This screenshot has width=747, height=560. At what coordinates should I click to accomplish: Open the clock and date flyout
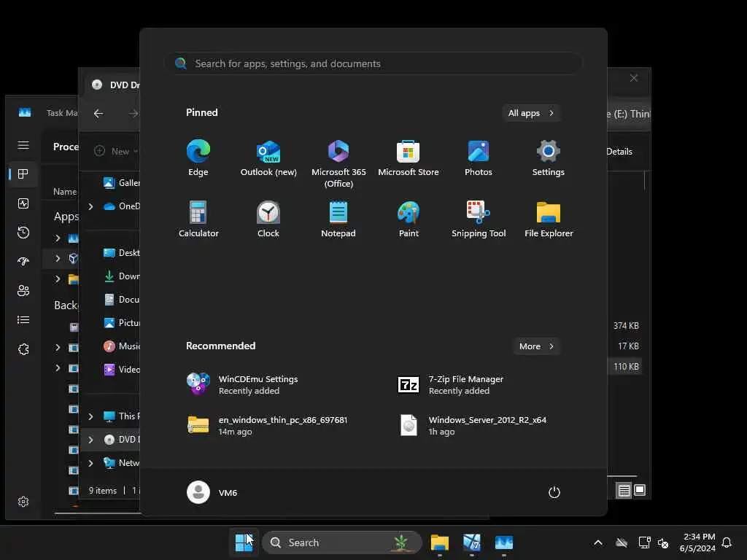tap(697, 542)
